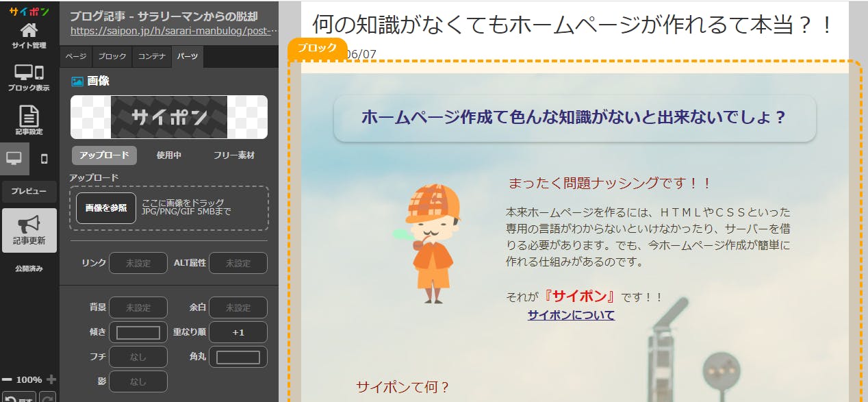The height and width of the screenshot is (402, 868).
Task: Click the 傾き tilt control box
Action: click(138, 332)
